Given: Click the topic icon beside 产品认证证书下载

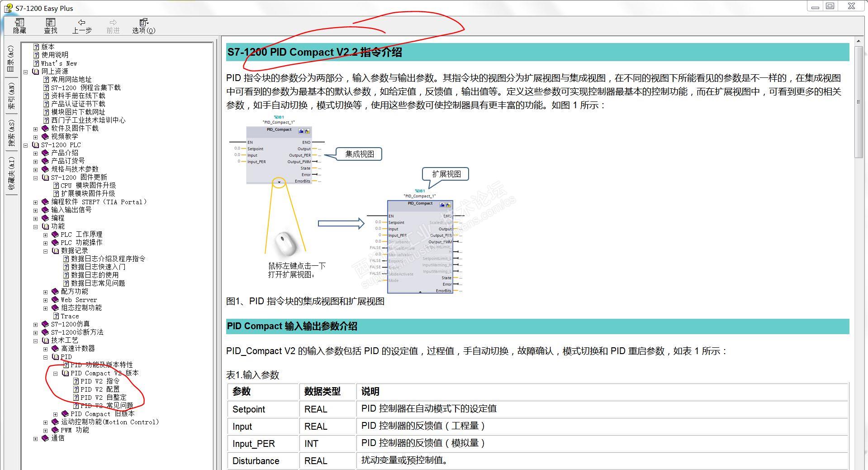Looking at the screenshot, I should click(46, 104).
